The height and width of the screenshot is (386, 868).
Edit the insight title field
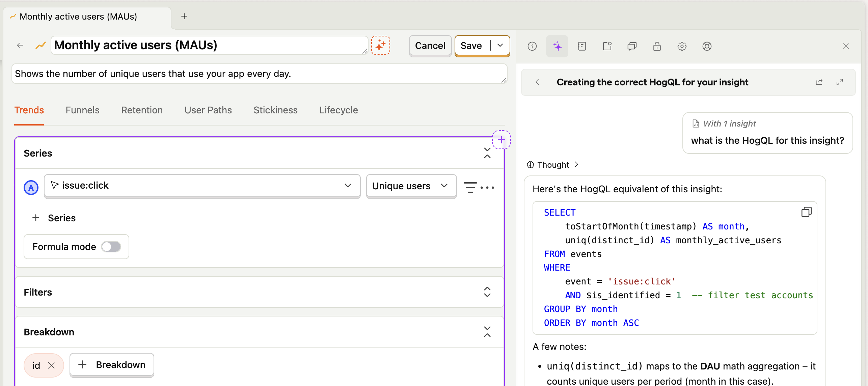[x=209, y=45]
